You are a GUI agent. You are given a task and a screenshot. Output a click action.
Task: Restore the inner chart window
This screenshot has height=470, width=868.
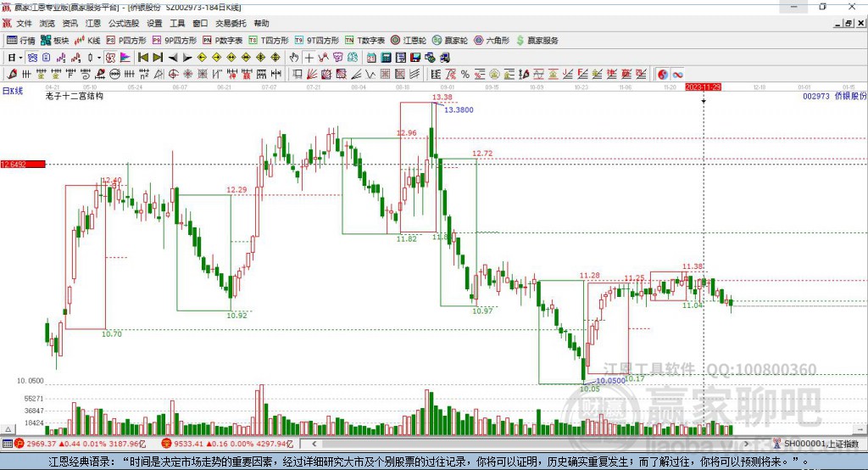849,23
